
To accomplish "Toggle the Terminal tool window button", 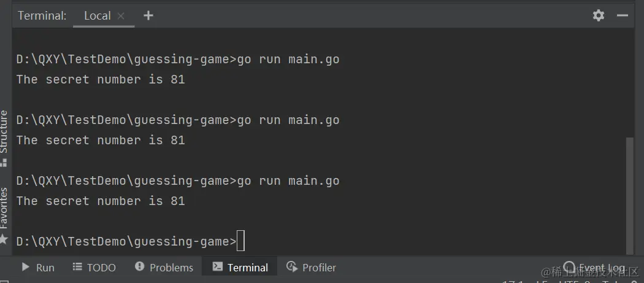I will 240,267.
